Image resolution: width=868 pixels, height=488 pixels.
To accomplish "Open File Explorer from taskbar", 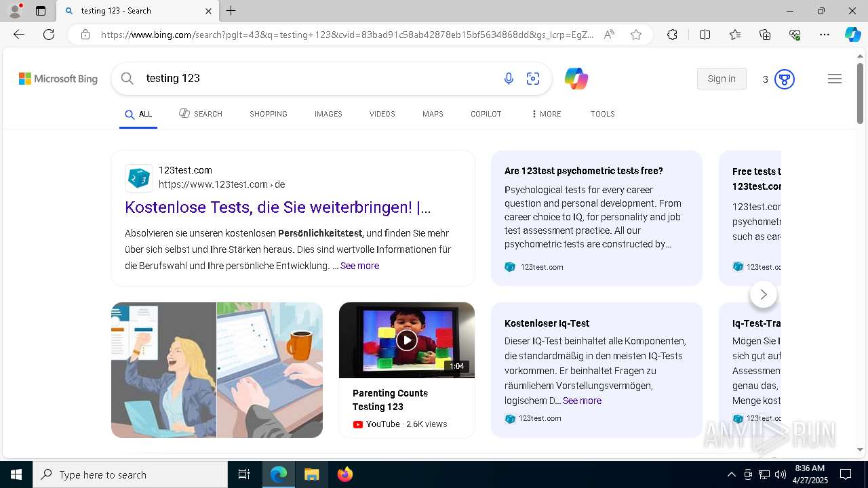I will (x=311, y=474).
